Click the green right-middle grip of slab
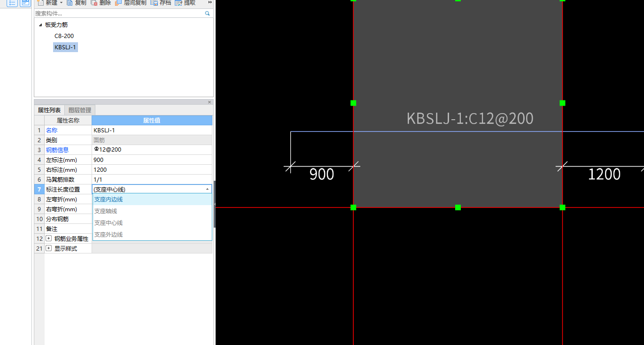 [562, 103]
